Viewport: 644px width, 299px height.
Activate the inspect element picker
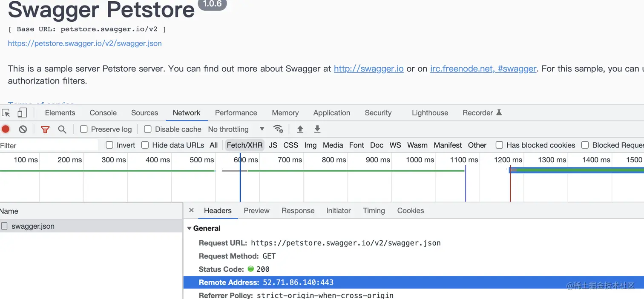pyautogui.click(x=6, y=113)
